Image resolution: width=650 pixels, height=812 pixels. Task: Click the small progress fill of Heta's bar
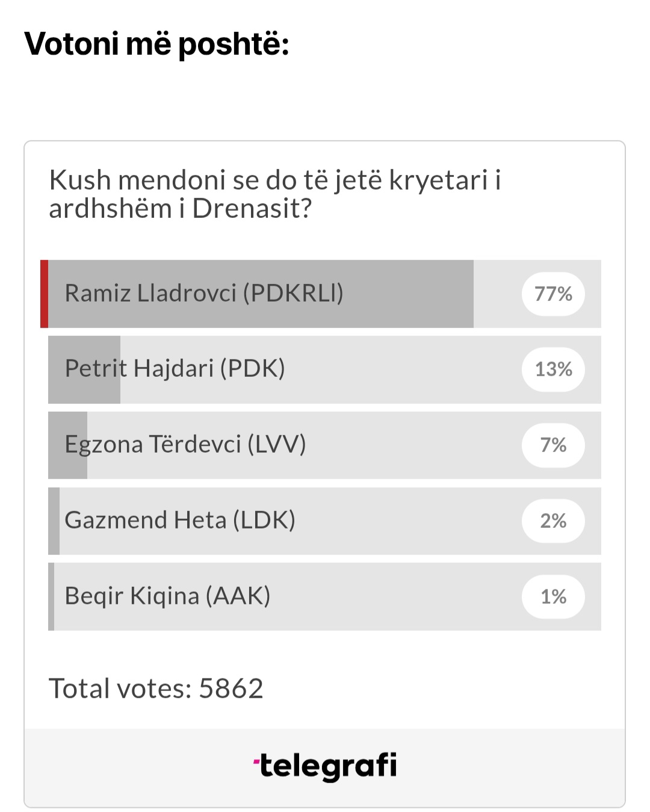point(54,521)
